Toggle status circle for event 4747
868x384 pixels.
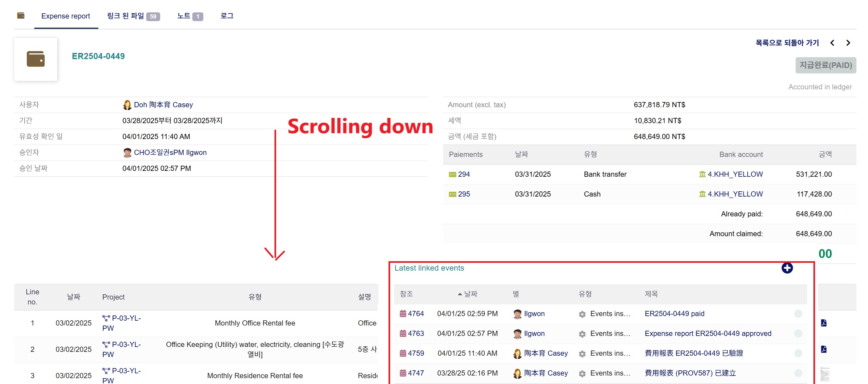798,373
